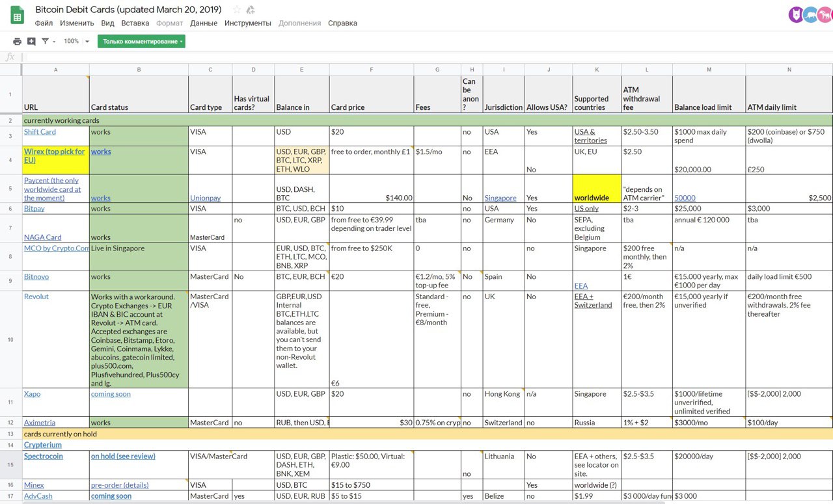
Task: Click the "on hold (see review)" link
Action: 123,457
